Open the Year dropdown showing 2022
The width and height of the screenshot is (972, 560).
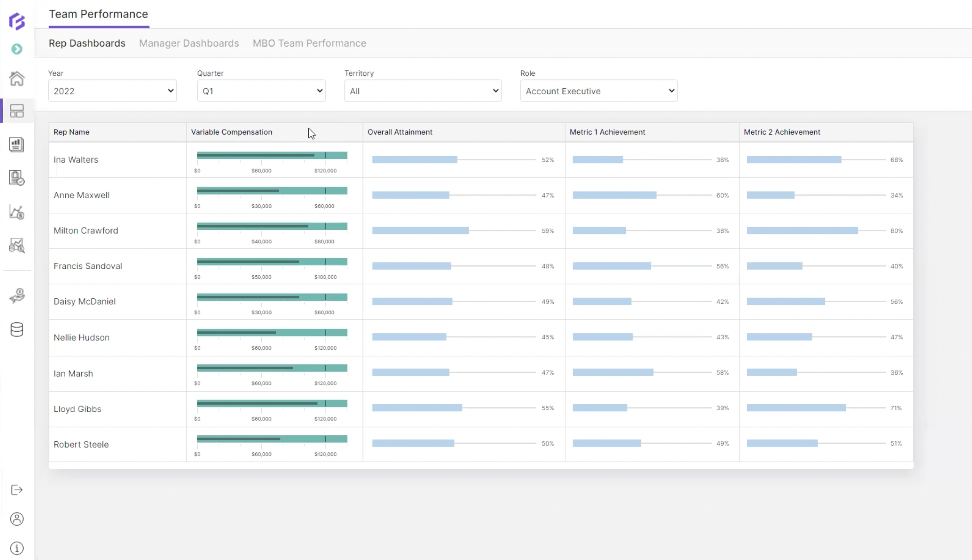point(112,90)
